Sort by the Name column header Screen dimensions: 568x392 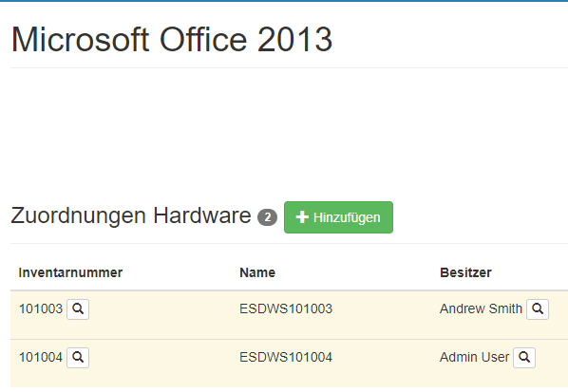click(257, 272)
